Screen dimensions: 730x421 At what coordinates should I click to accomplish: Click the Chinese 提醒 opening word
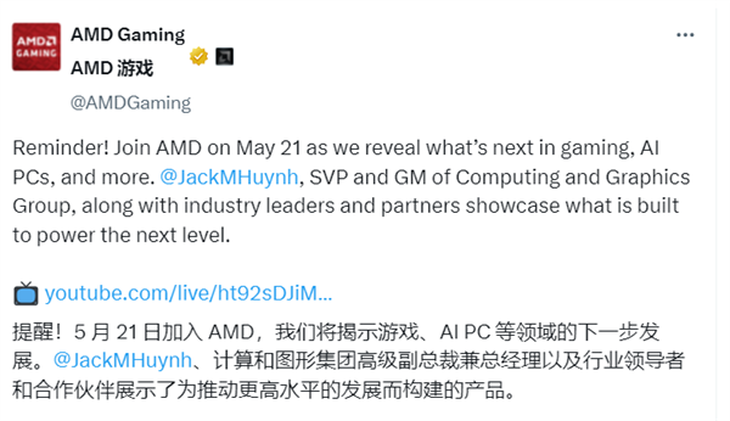tap(33, 333)
